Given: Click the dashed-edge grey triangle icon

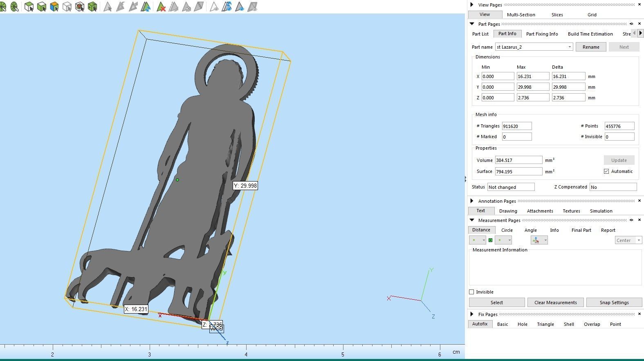Looking at the screenshot, I should tap(173, 7).
